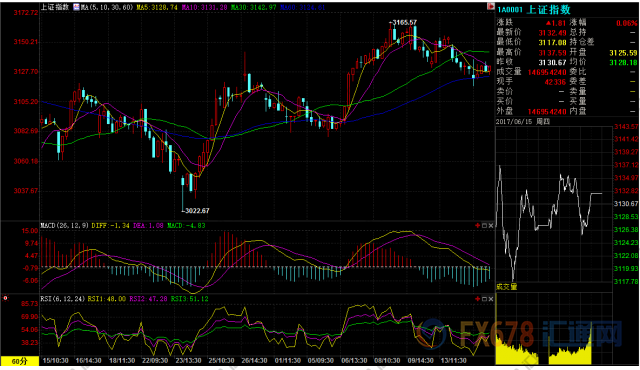Maximize the RSI indicator panel
Viewport: 640px width, 370px height.
[484, 299]
